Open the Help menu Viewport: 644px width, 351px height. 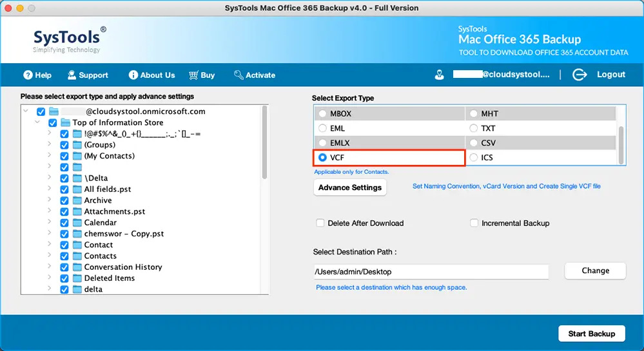coord(37,75)
